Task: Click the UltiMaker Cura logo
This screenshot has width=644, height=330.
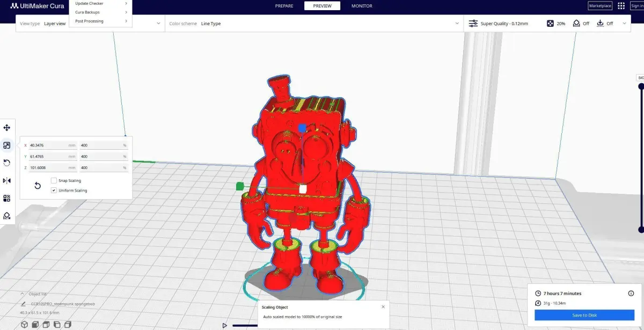Action: click(37, 6)
